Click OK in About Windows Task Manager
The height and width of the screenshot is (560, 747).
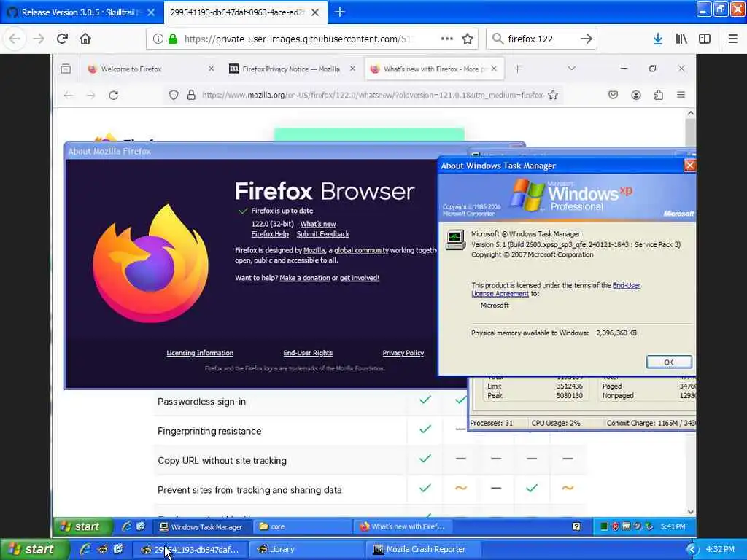point(669,362)
